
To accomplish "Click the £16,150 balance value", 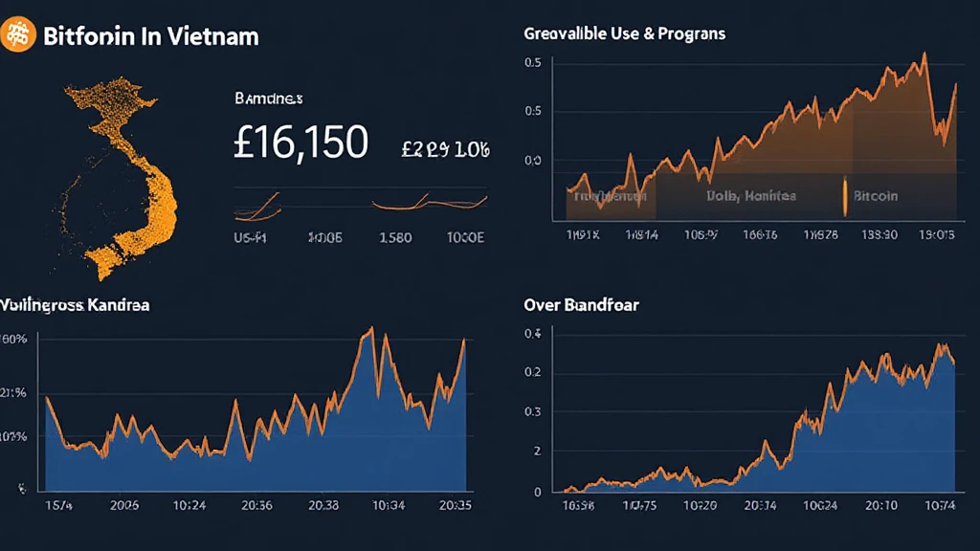I will [x=301, y=143].
